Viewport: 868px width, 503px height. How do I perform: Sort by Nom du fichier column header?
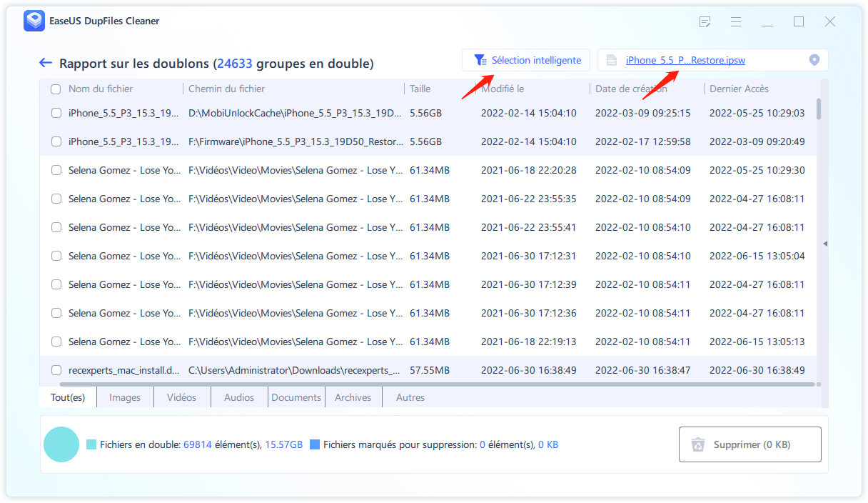coord(101,89)
